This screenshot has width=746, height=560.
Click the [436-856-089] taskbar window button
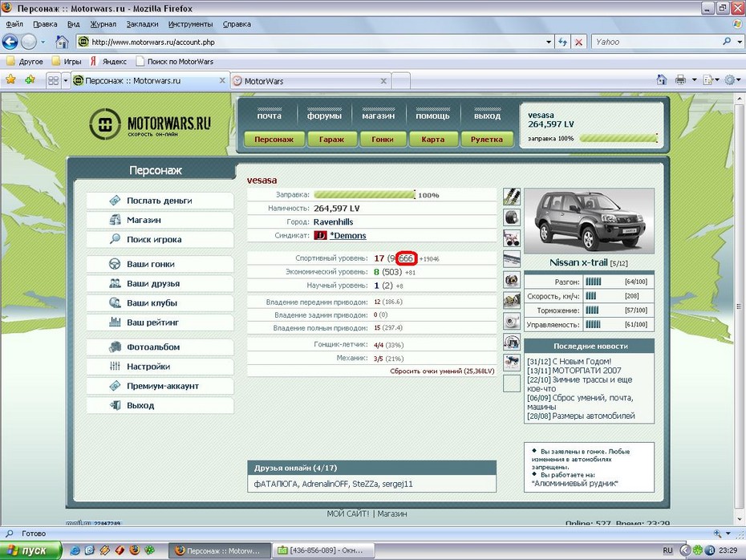coord(323,550)
